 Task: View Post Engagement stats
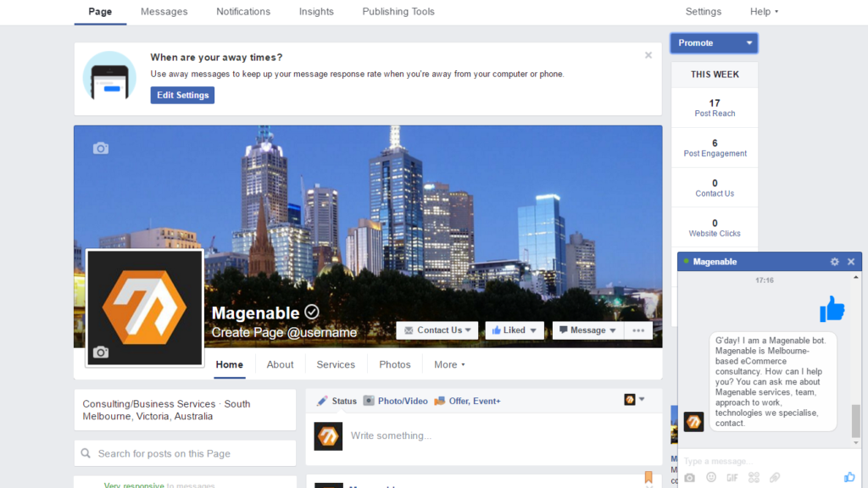pos(715,147)
